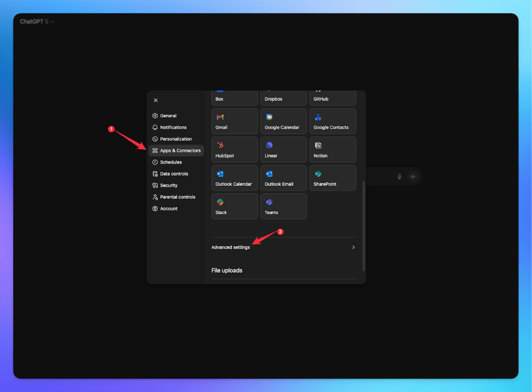Screen dimensions: 532x392
Task: Open the ChatGPT 5 model selector
Action: [x=36, y=22]
